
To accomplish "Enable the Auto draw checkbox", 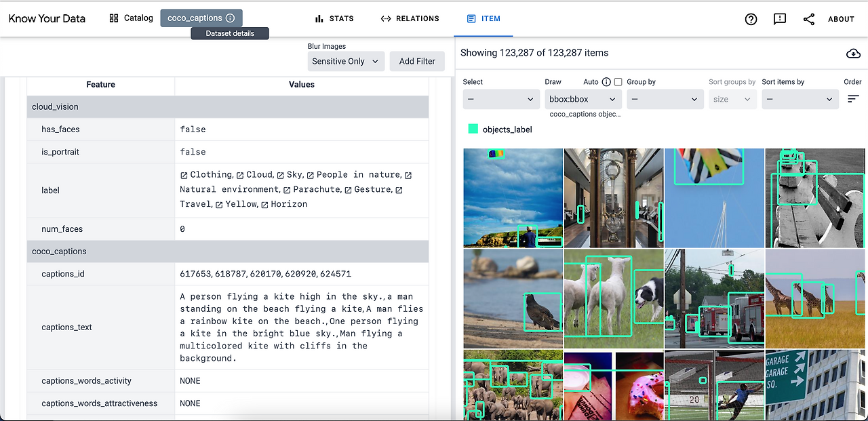I will pyautogui.click(x=618, y=82).
